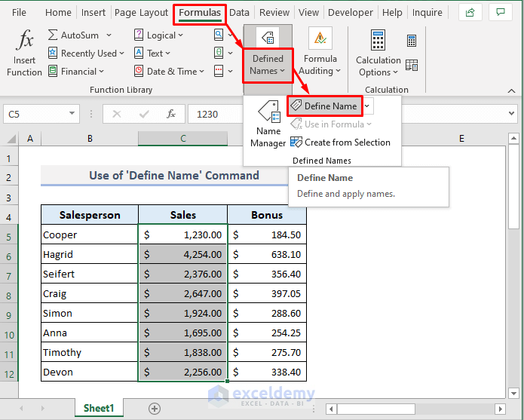Select the Bonus cell 638.10
Viewport: 524px width, 420px height.
[x=267, y=254]
